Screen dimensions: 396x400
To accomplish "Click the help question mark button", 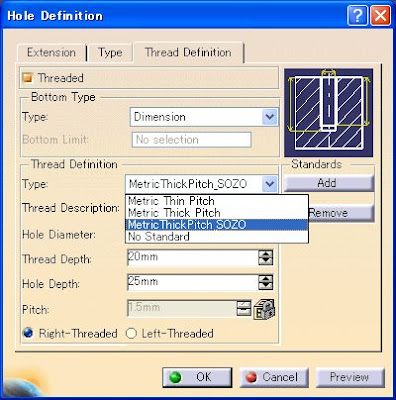I will (357, 16).
